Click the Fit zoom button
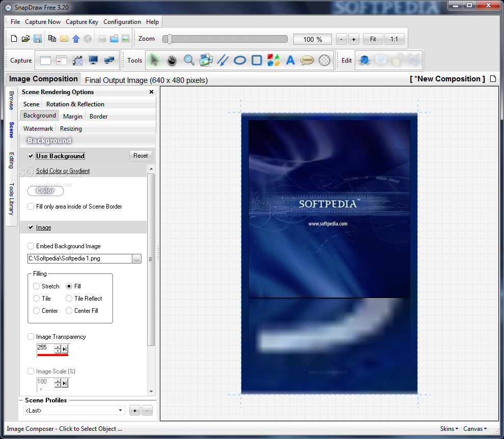Image resolution: width=504 pixels, height=439 pixels. pyautogui.click(x=373, y=39)
